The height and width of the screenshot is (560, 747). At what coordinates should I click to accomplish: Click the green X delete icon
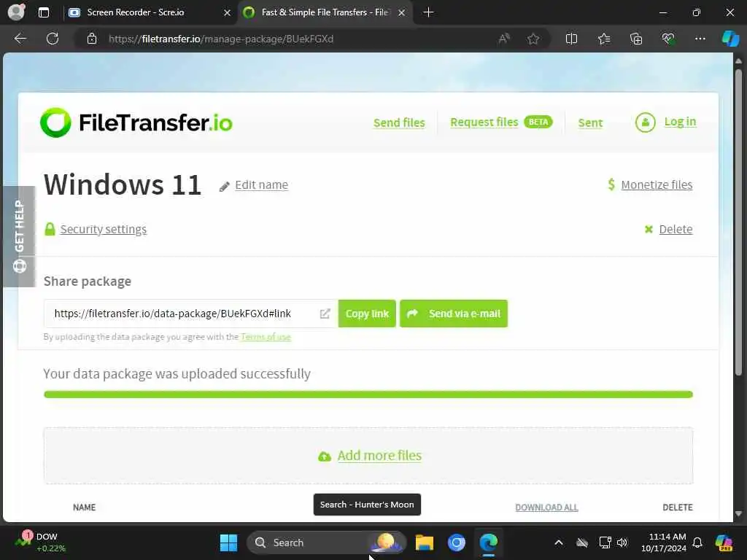point(649,230)
